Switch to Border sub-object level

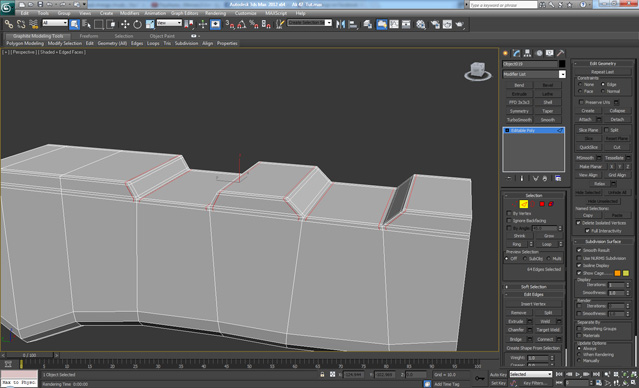(x=533, y=204)
